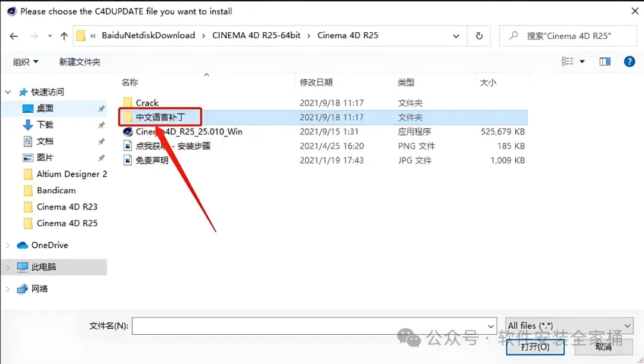Create a new folder with 新建文件夹
The height and width of the screenshot is (364, 644).
coord(80,62)
